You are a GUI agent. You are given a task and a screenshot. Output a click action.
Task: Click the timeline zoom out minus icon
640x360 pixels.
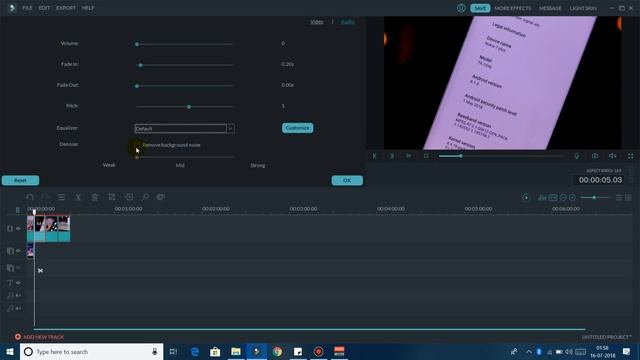[563, 198]
